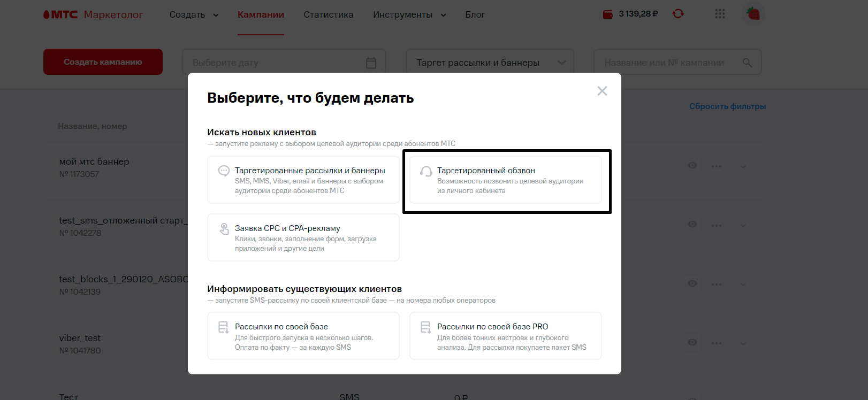Click document icon of Рассылки по своей базе
Image resolution: width=868 pixels, height=400 pixels.
[x=224, y=327]
